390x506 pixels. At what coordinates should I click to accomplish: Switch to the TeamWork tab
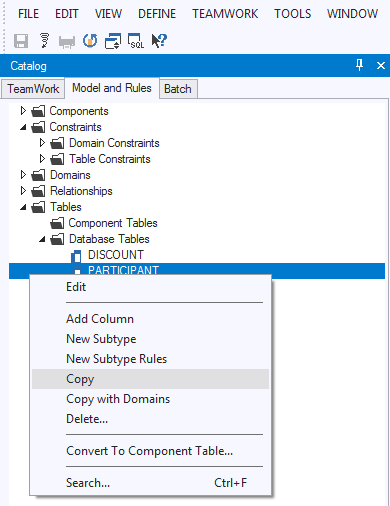33,89
